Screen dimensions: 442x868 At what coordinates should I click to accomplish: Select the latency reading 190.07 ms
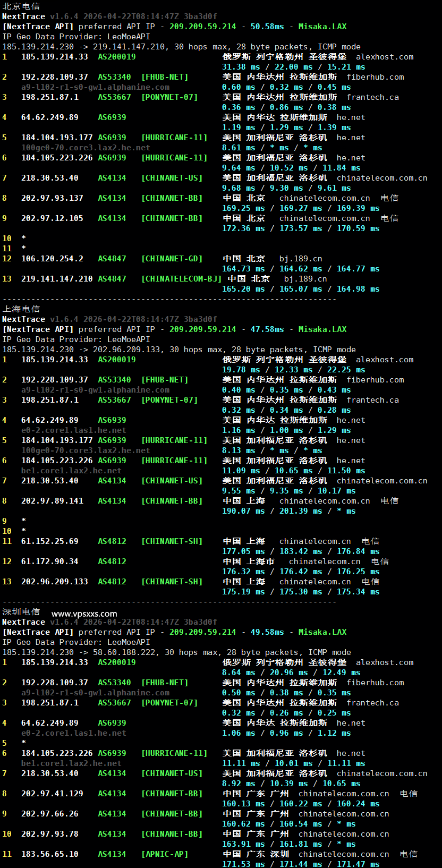(x=243, y=511)
